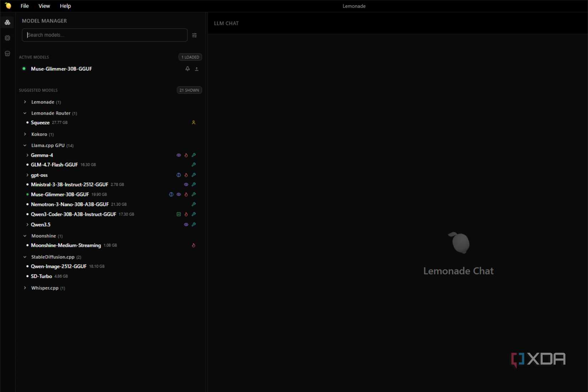Image resolution: width=588 pixels, height=392 pixels.
Task: Expand the Whisper.cpp group
Action: pyautogui.click(x=25, y=288)
